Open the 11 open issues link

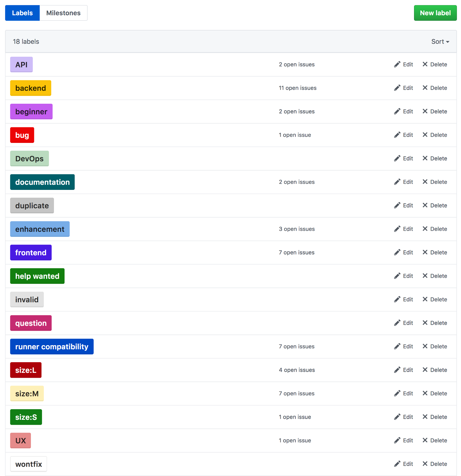click(x=297, y=88)
